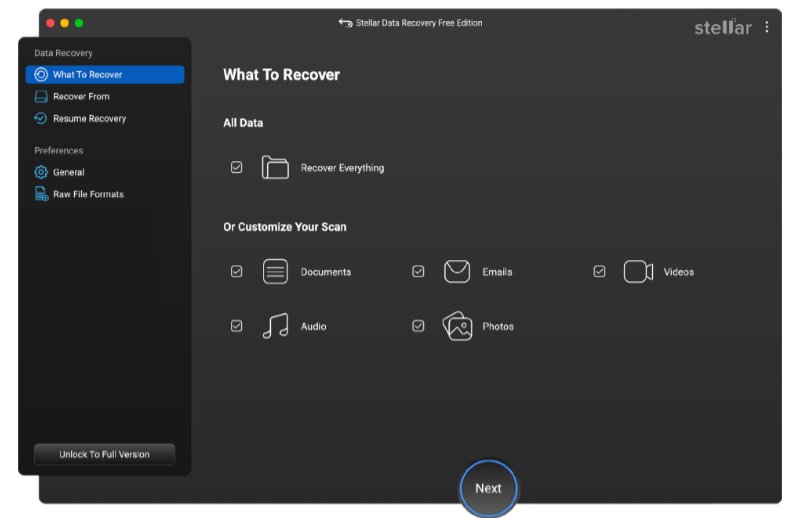Image resolution: width=799 pixels, height=518 pixels.
Task: Click the Photos picture icon
Action: pyautogui.click(x=457, y=326)
